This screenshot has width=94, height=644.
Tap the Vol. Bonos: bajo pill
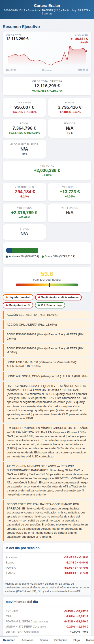[50, 305]
